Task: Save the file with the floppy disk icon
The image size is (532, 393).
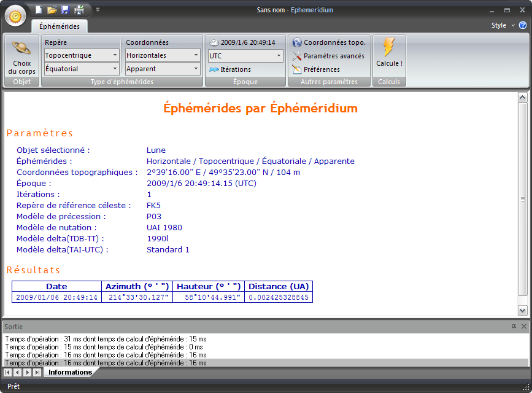Action: point(65,10)
